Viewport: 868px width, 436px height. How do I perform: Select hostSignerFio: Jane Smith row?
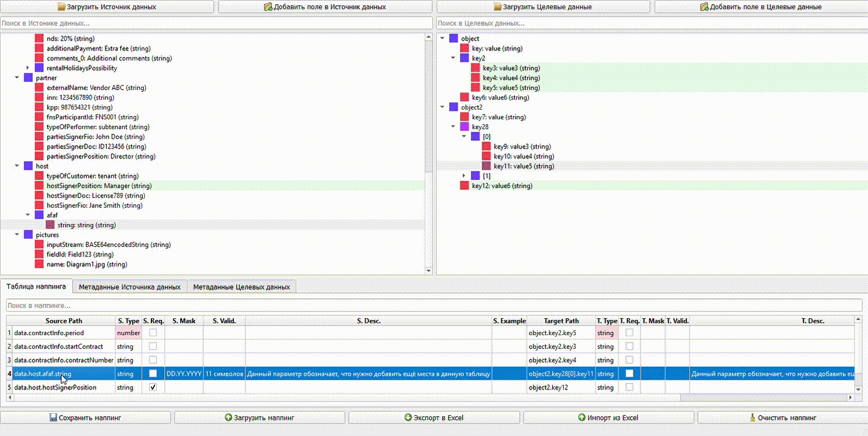coord(94,206)
